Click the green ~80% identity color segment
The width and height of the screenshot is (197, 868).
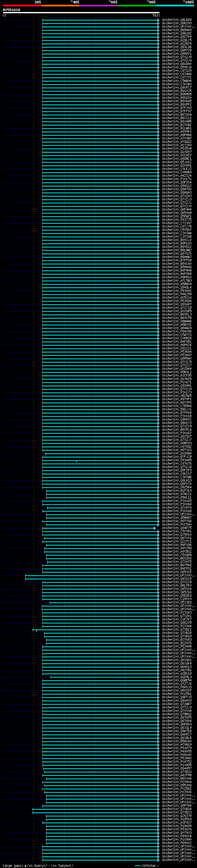pos(137,6)
